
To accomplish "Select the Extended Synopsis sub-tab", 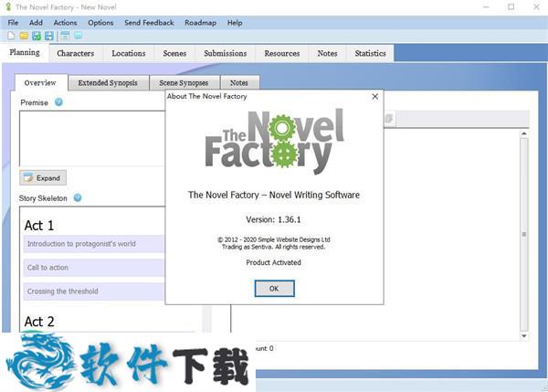I will point(108,83).
